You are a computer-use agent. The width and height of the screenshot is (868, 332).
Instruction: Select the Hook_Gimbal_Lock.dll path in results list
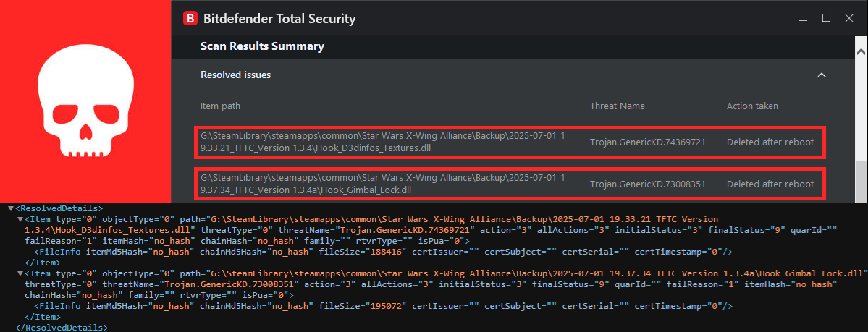[382, 184]
